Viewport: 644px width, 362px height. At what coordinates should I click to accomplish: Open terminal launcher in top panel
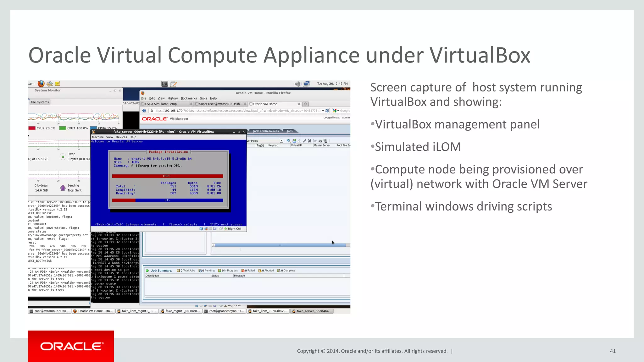pos(164,84)
